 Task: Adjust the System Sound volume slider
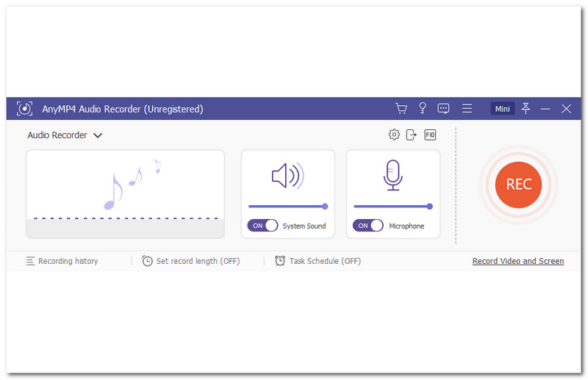[288, 207]
